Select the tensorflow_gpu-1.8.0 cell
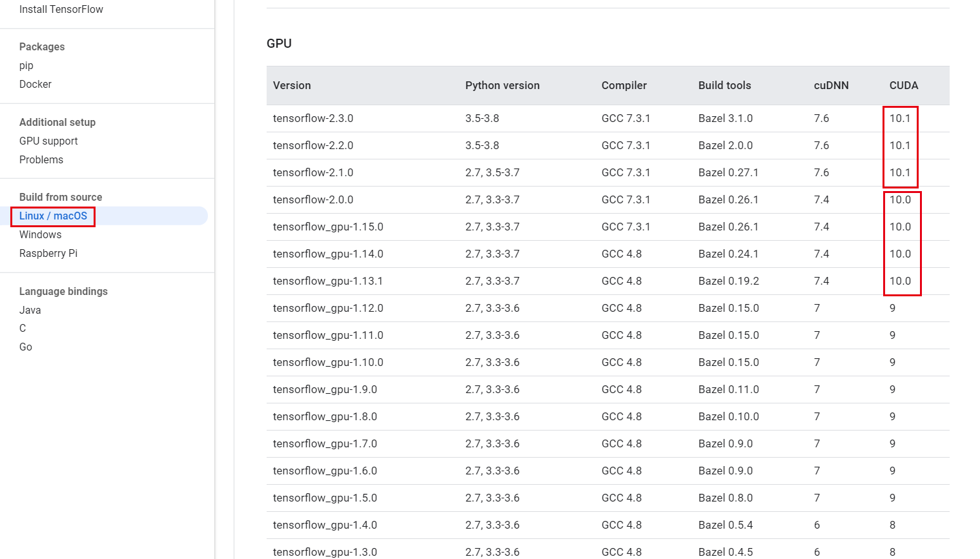Screen dimensions: 980x559 click(x=325, y=417)
